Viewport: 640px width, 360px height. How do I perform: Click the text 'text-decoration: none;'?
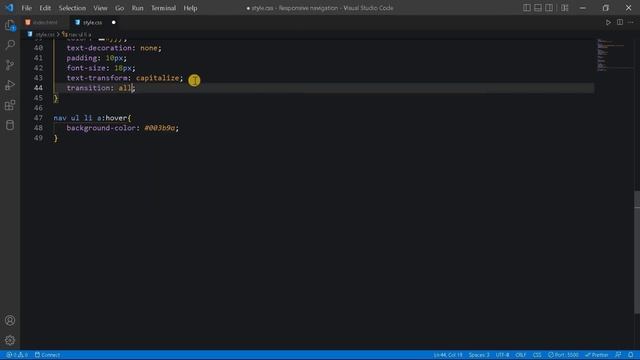114,48
